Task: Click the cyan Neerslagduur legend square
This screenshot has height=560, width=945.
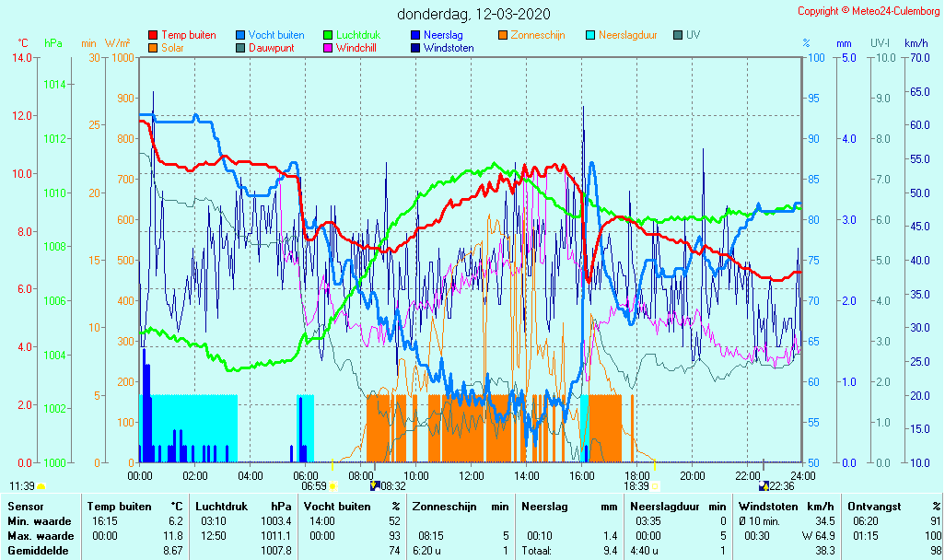Action: [x=590, y=36]
